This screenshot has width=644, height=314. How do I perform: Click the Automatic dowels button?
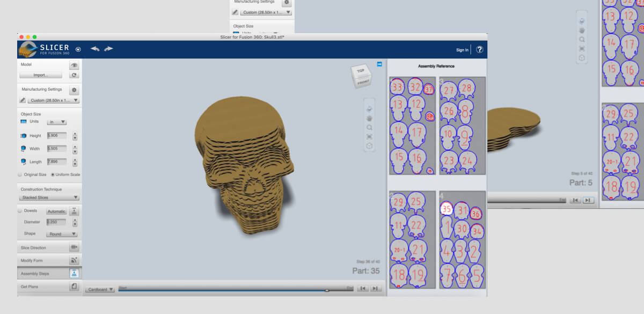click(x=56, y=211)
